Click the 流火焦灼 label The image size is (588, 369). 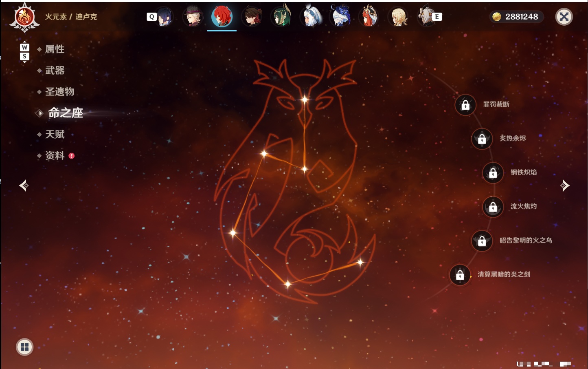(524, 206)
